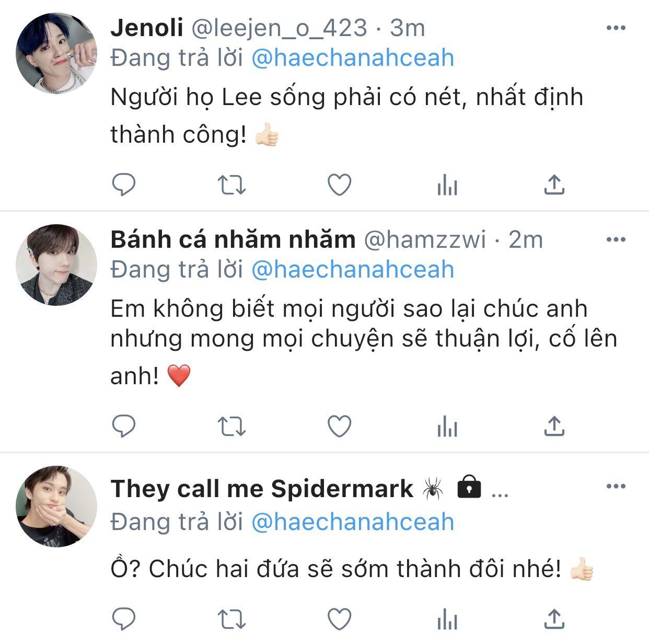Share Bánh cá nhăm nhăm's tweet

pos(554,426)
